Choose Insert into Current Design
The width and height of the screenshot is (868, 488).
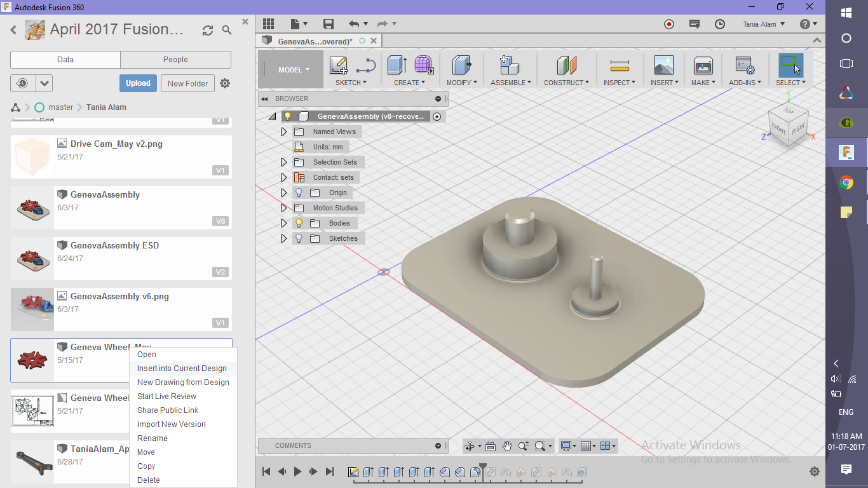pyautogui.click(x=183, y=369)
